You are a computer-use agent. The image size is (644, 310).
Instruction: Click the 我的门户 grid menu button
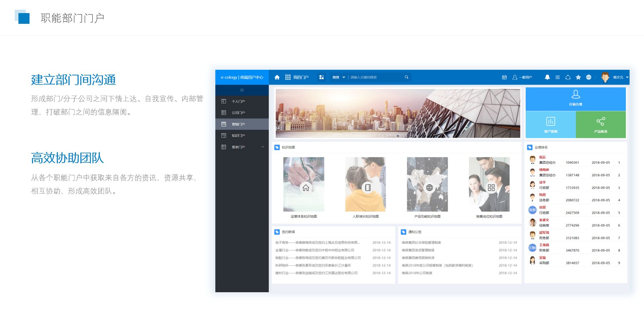coord(297,77)
